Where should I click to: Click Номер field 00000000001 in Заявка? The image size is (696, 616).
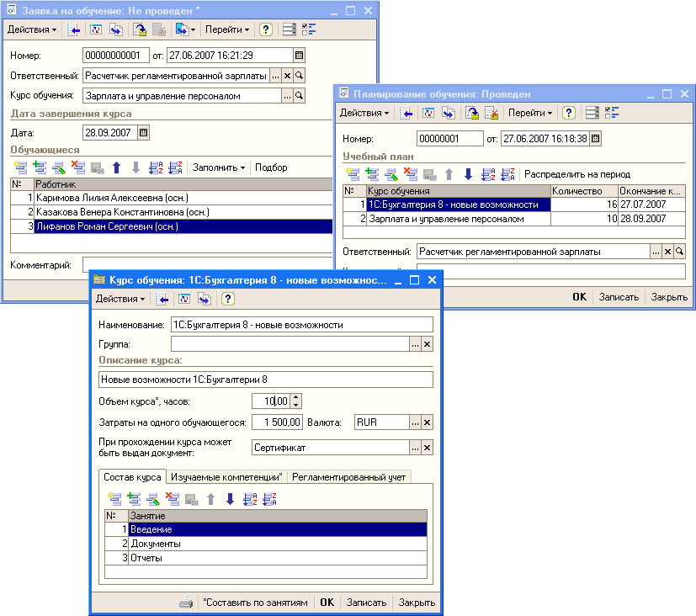(x=116, y=56)
